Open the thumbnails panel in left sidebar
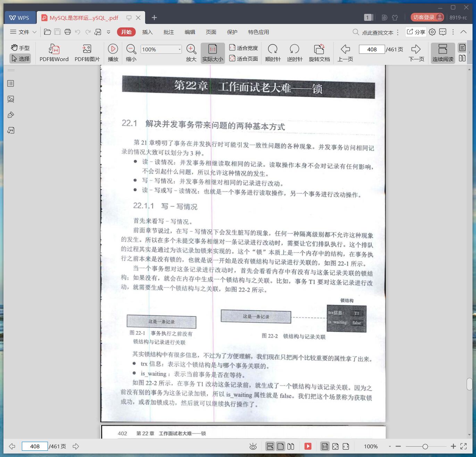This screenshot has width=476, height=457. point(11,99)
